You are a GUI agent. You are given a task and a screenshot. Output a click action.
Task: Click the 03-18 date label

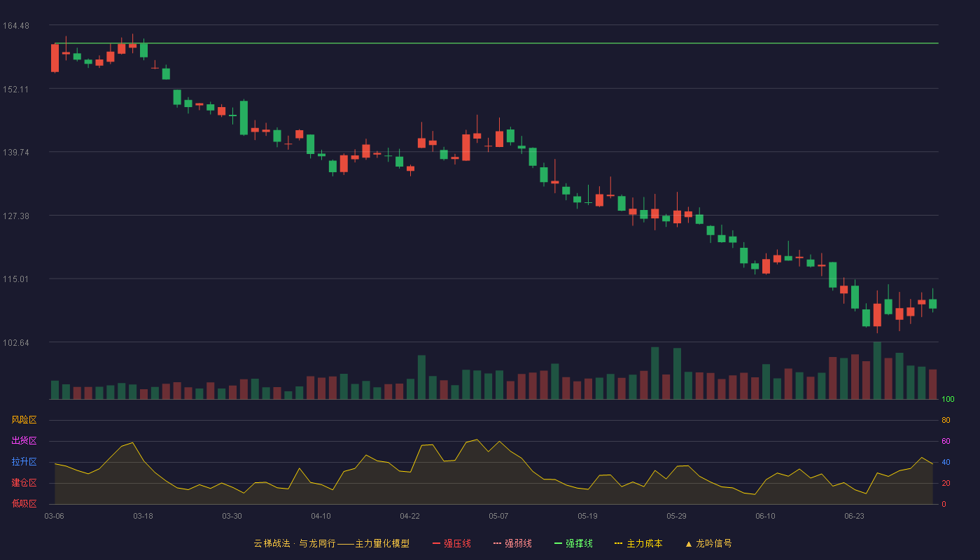point(143,516)
